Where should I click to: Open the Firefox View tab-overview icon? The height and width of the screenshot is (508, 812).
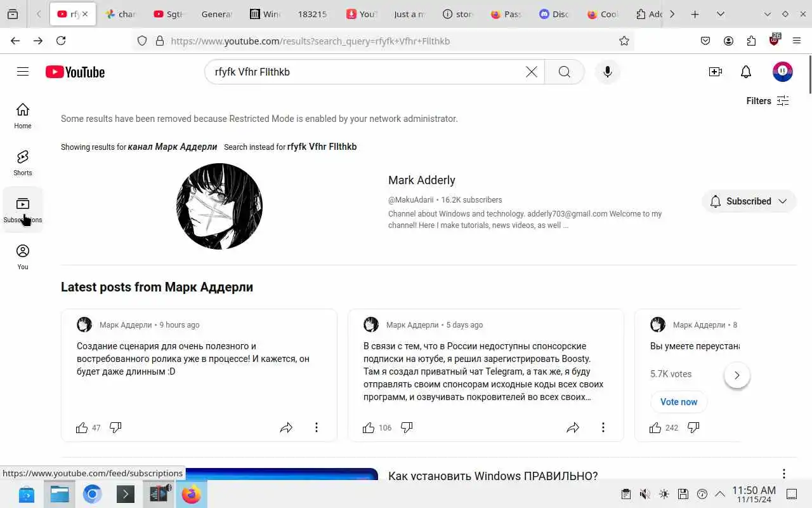pyautogui.click(x=13, y=14)
